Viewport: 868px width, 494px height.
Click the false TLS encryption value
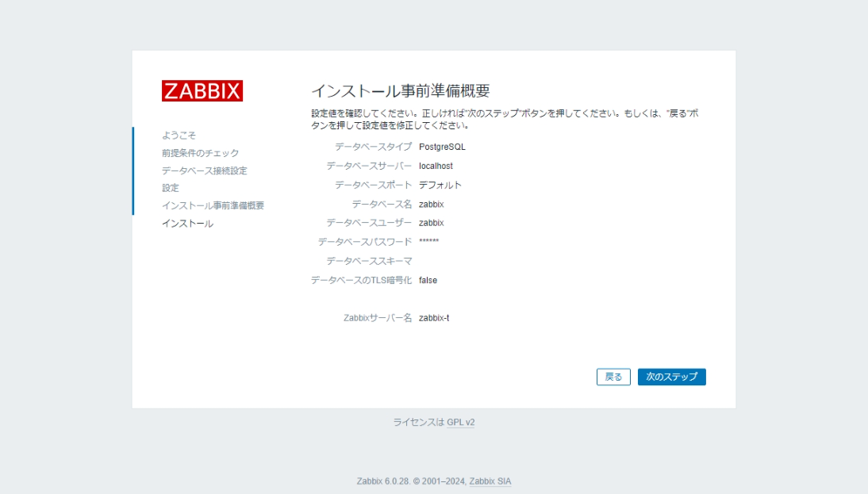[x=428, y=281]
